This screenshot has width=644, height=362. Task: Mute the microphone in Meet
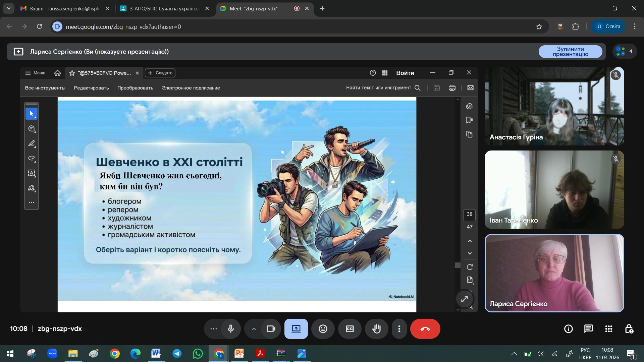pyautogui.click(x=231, y=329)
